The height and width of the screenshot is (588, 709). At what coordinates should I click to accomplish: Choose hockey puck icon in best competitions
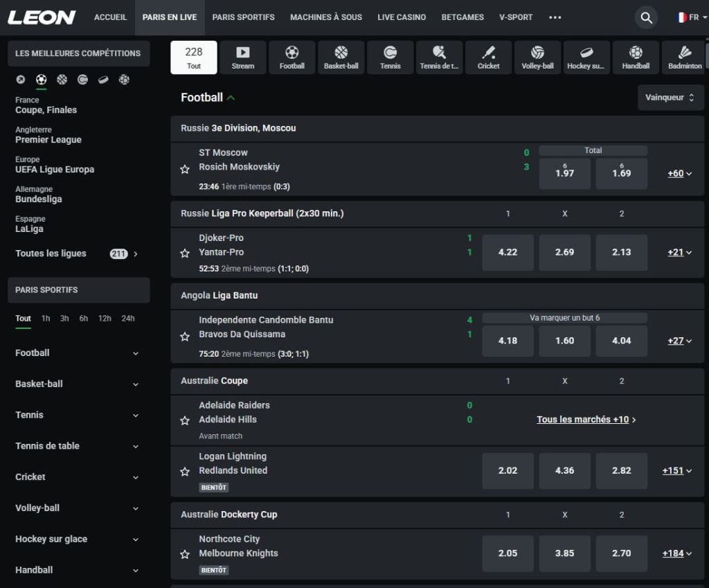tap(104, 80)
